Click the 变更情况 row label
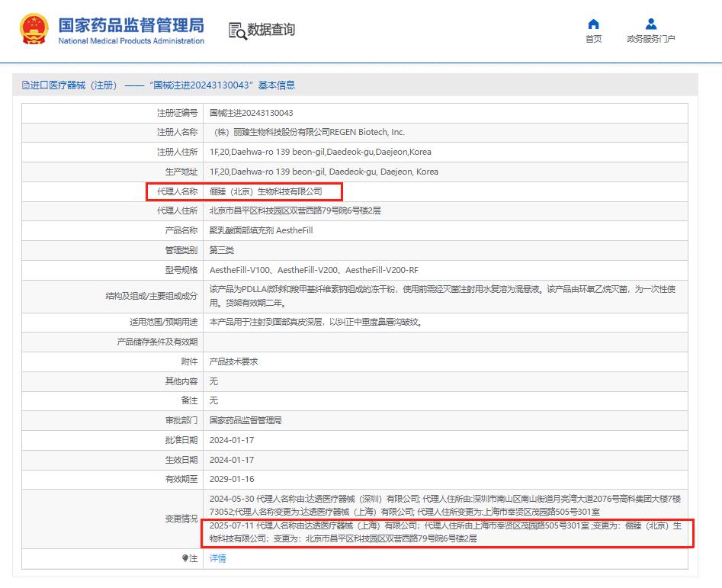Viewport: 722px width, 588px height. (x=181, y=519)
